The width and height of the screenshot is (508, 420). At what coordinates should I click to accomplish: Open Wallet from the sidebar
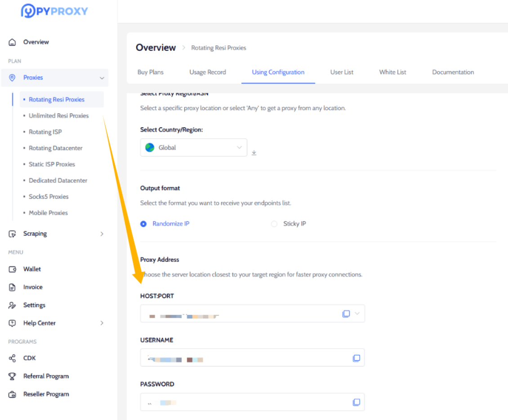point(32,269)
